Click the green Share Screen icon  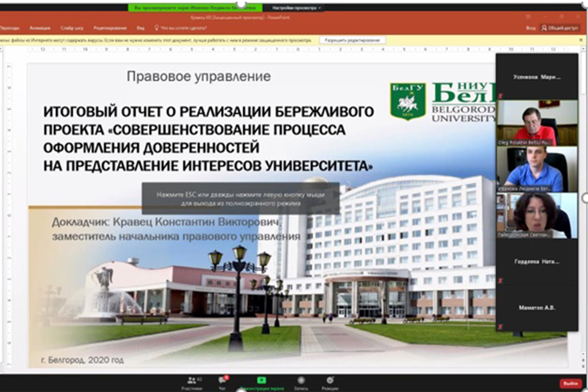pyautogui.click(x=262, y=380)
